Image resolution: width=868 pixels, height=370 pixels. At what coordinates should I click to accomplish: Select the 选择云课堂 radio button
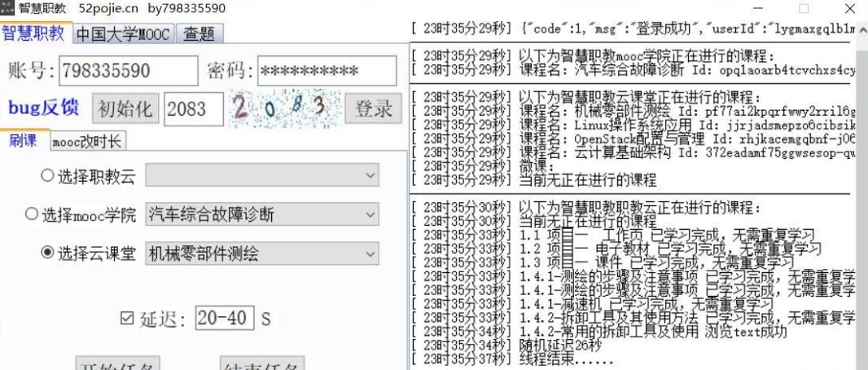pos(47,253)
